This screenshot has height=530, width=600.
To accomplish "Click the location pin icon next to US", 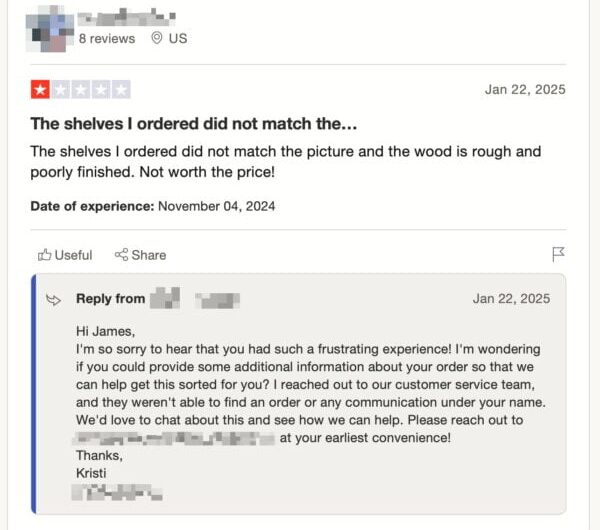I will click(156, 38).
